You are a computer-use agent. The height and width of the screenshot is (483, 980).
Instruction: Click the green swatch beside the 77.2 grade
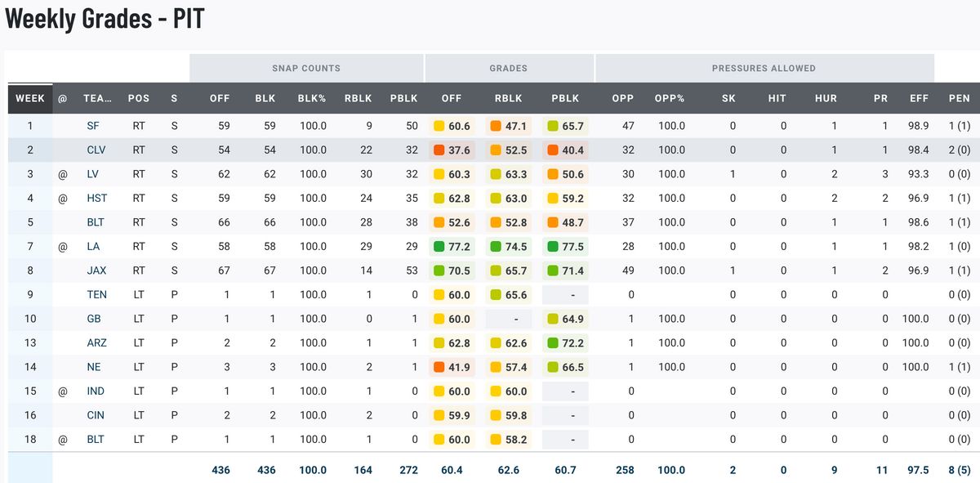point(439,247)
